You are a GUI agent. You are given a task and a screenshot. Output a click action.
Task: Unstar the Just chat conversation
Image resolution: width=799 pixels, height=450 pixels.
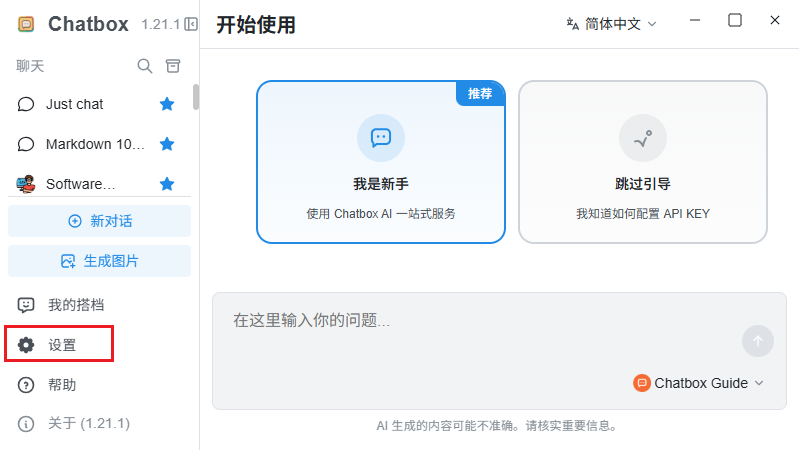click(167, 104)
